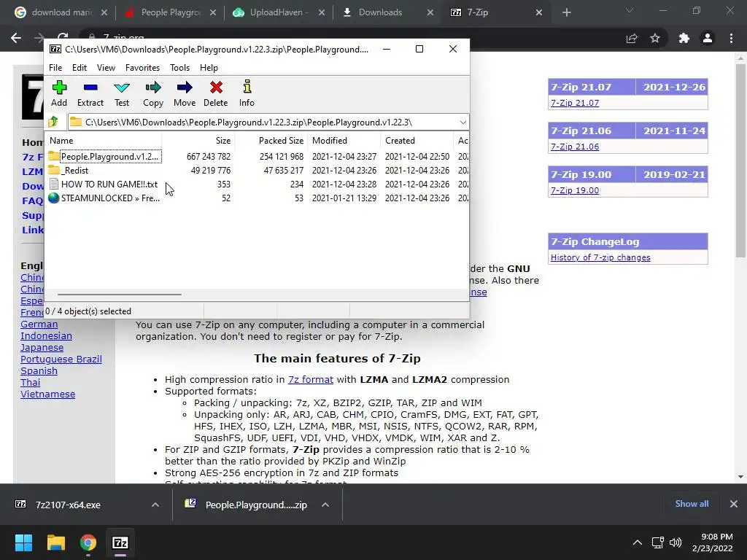Screen dimensions: 747x560
Task: Switch language to Japanese
Action: point(42,348)
